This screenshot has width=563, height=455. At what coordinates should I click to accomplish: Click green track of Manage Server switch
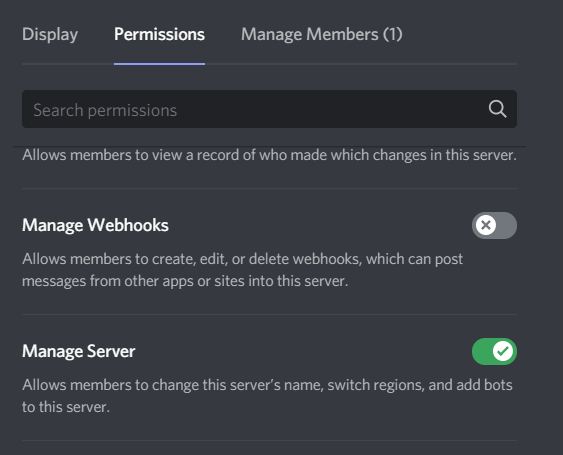click(x=482, y=351)
